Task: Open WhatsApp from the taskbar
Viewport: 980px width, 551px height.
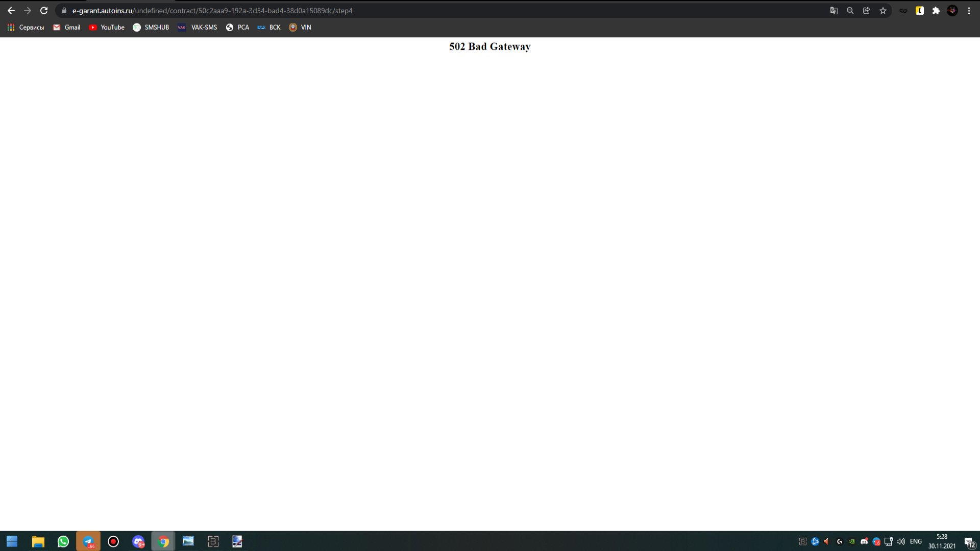Action: (x=63, y=541)
